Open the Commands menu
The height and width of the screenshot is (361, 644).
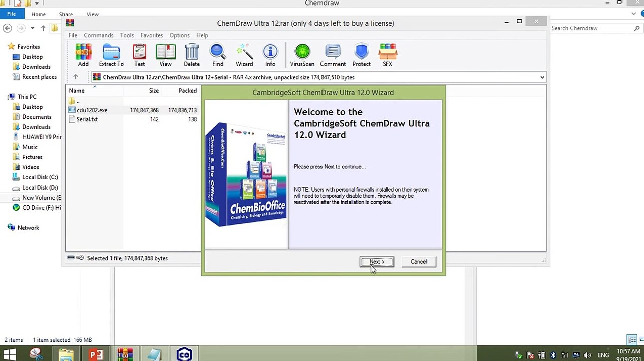98,35
